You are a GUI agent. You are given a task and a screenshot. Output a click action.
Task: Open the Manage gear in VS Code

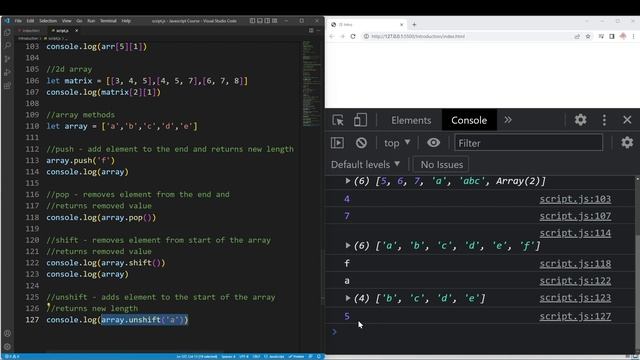pyautogui.click(x=7, y=347)
